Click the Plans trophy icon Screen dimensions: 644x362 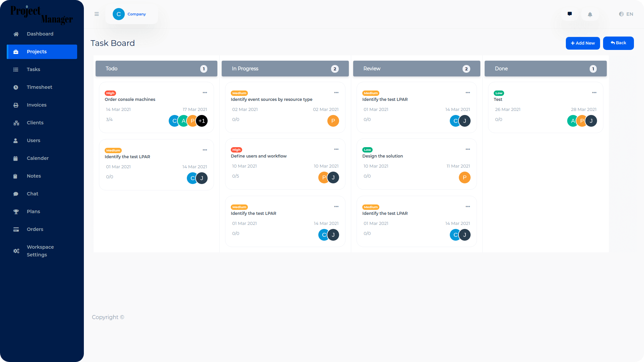coord(16,212)
